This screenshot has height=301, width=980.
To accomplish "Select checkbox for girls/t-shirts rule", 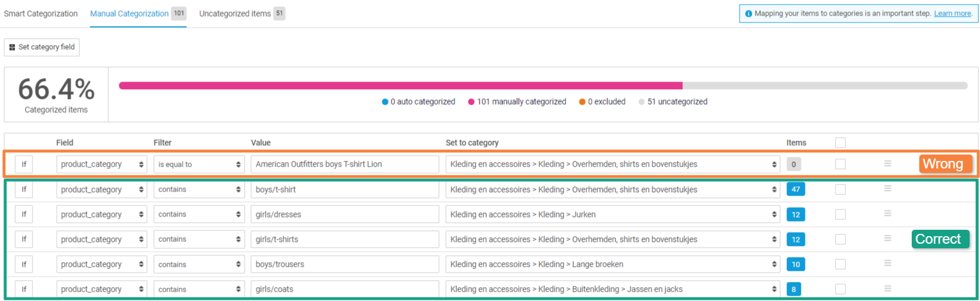I will tap(840, 239).
